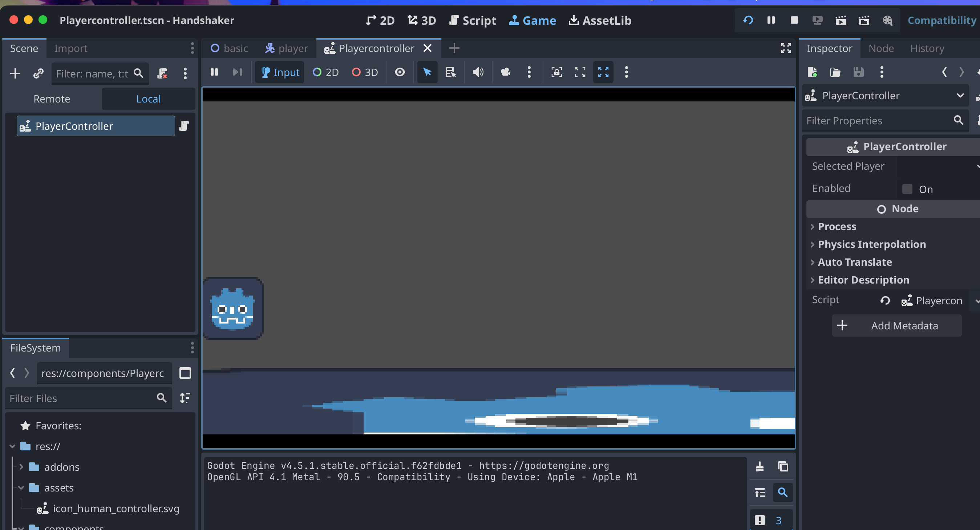Viewport: 980px width, 530px height.
Task: Toggle the Enabled On checkbox
Action: click(907, 189)
